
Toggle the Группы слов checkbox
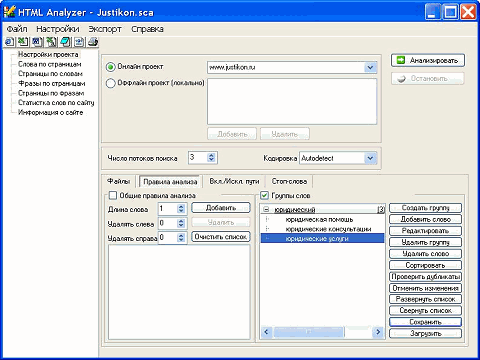tap(264, 195)
